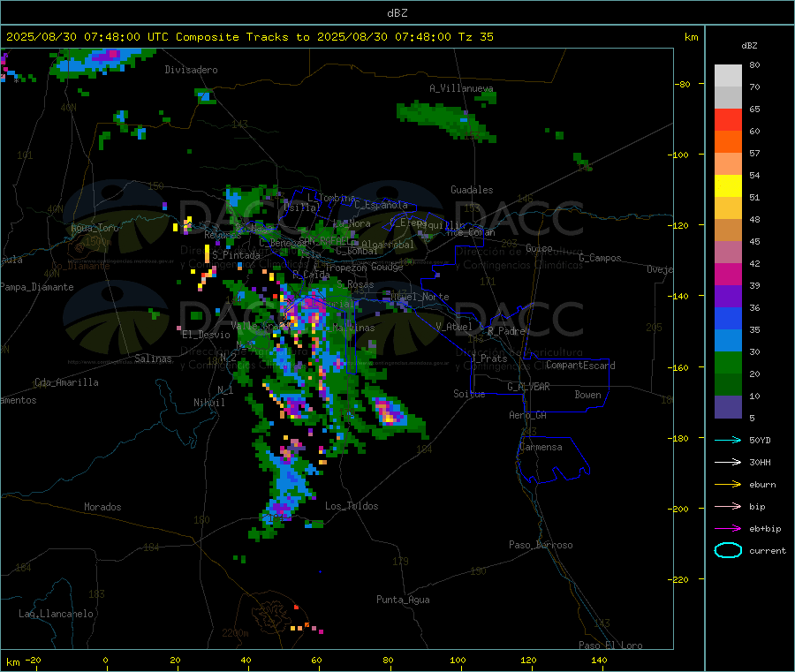The height and width of the screenshot is (672, 795).
Task: Click the Atuel_Norte location label
Action: 420,297
